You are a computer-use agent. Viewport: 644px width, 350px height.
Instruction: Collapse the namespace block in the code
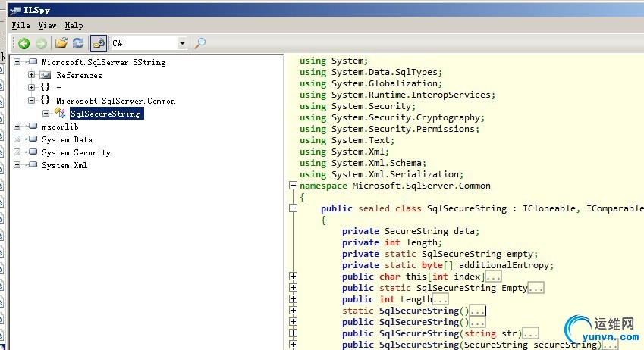pyautogui.click(x=293, y=186)
